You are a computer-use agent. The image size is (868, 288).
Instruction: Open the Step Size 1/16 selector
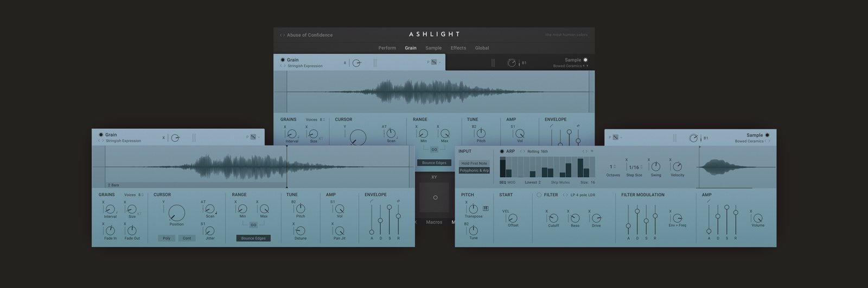[635, 167]
